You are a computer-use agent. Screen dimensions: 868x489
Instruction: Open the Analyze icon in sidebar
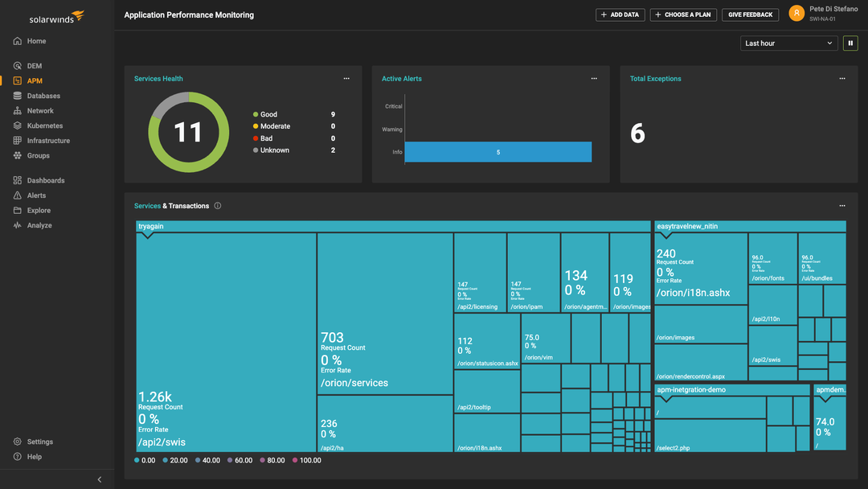click(18, 225)
